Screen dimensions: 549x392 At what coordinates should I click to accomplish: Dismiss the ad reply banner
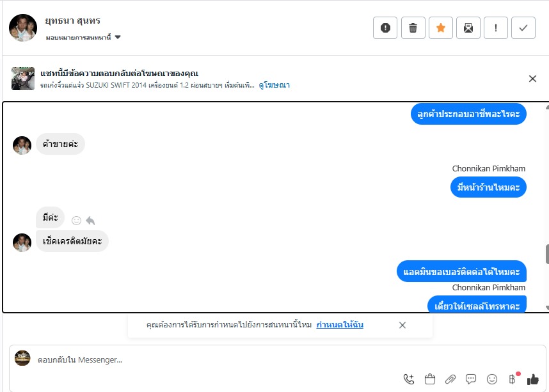[532, 79]
